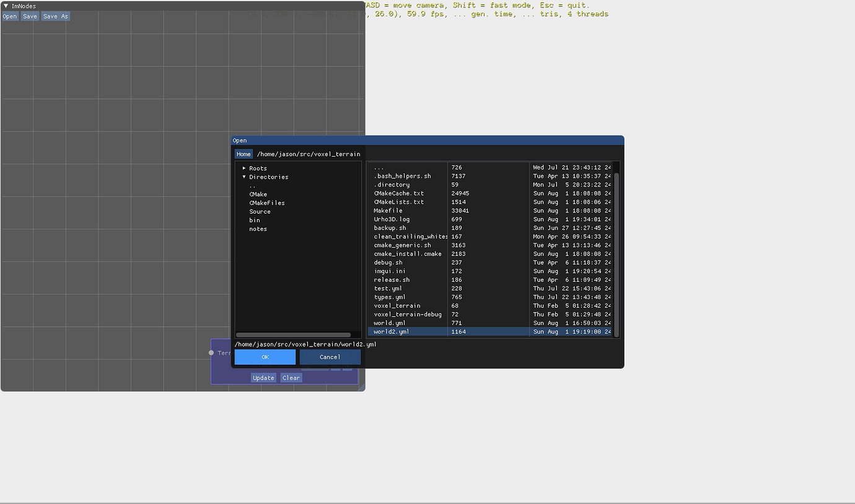Select highlighted file world2.yml
This screenshot has height=504, width=855.
click(x=489, y=332)
